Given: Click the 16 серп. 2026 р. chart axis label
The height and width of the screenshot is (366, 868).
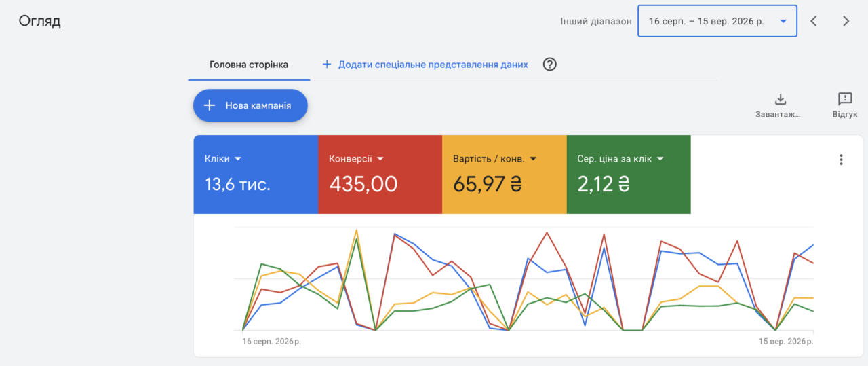Looking at the screenshot, I should [x=271, y=342].
